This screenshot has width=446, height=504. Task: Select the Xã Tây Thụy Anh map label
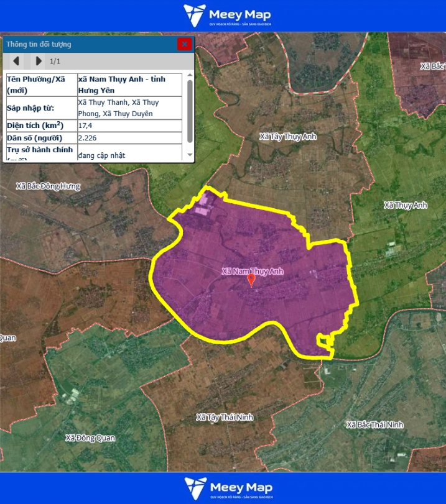pos(287,136)
